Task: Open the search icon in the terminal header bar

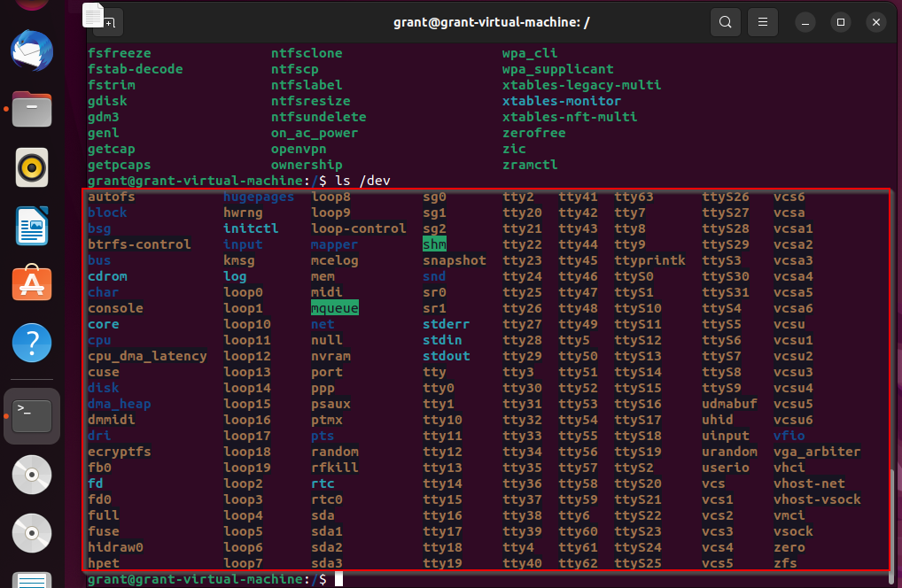Action: (x=725, y=22)
